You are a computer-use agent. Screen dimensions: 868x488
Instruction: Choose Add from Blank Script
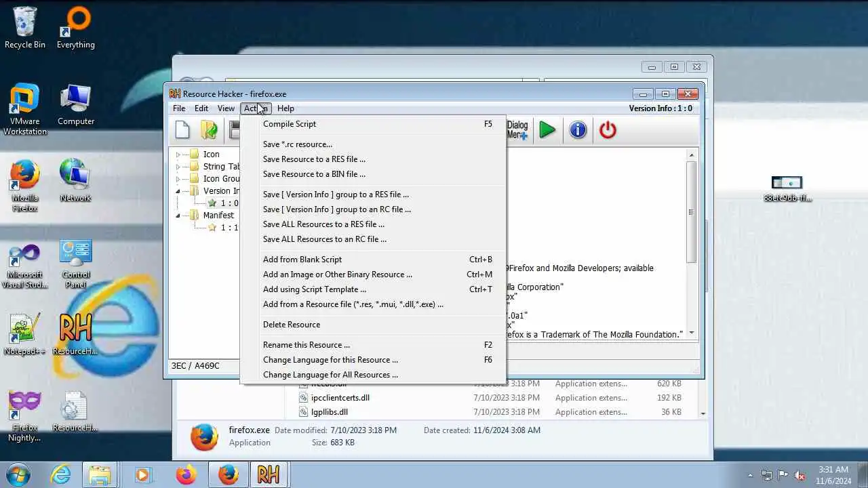(373, 260)
